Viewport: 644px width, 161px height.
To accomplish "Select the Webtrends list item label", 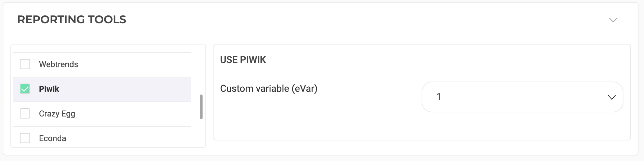I will 59,64.
